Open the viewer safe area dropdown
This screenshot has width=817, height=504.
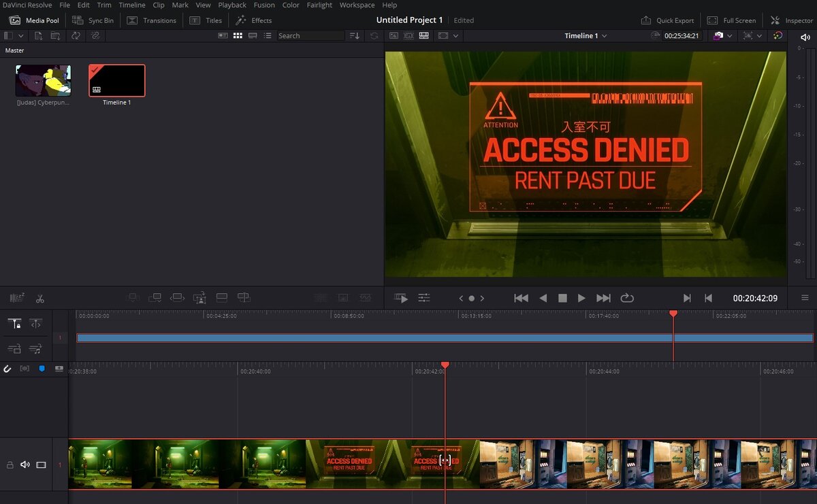coord(448,35)
